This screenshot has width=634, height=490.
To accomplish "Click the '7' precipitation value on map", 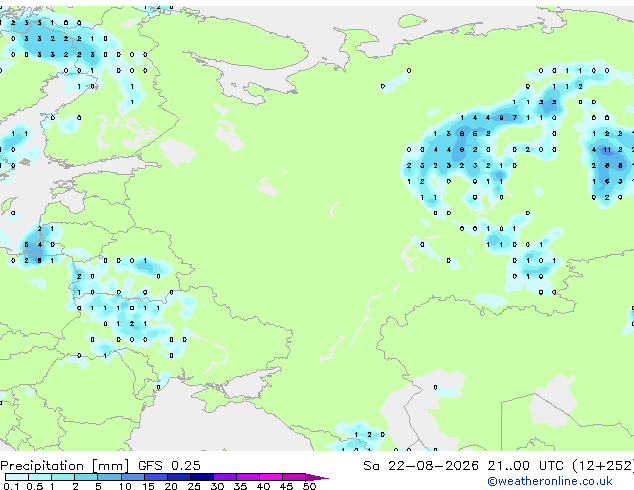I will tap(515, 118).
